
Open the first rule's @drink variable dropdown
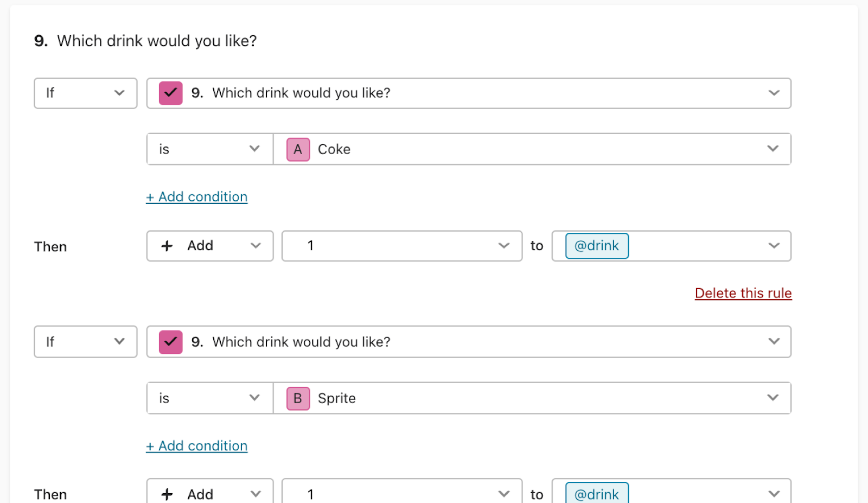672,246
